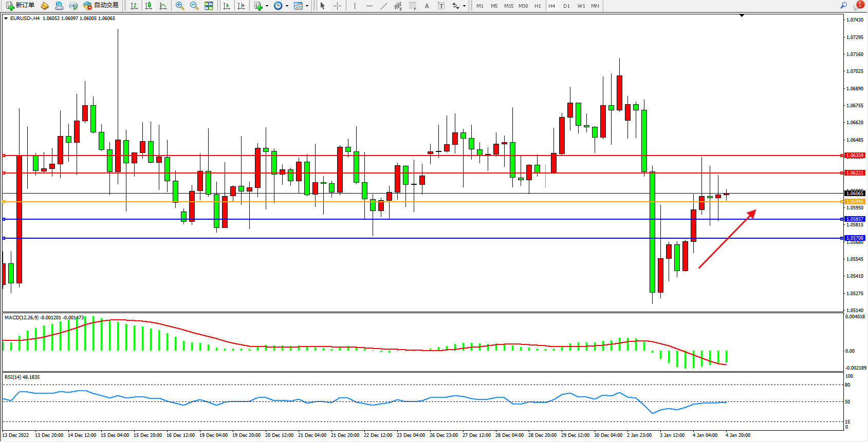868x442 pixels.
Task: Click the M15 timeframe button
Action: (x=509, y=6)
